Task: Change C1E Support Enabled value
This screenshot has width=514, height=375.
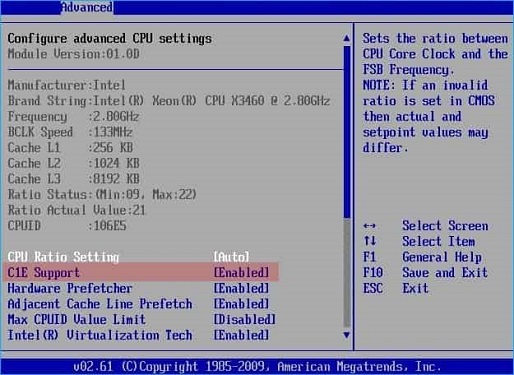Action: (x=241, y=273)
